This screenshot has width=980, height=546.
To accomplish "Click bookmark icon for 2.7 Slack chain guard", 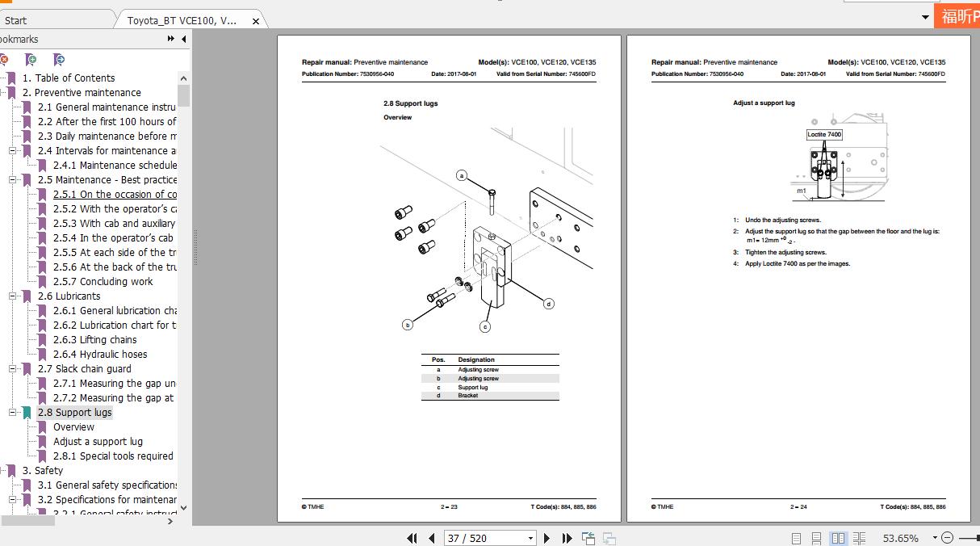I will click(27, 369).
